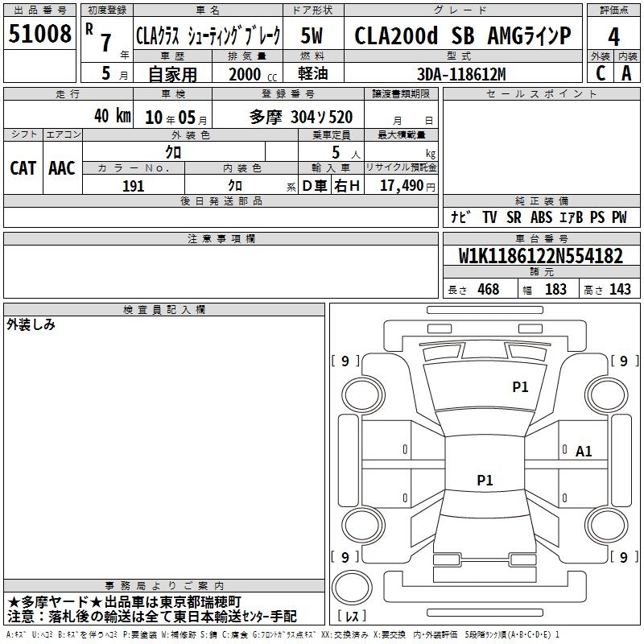Image resolution: width=644 pixels, height=644 pixels.
Task: Click the door shape value 5W
Action: click(312, 35)
